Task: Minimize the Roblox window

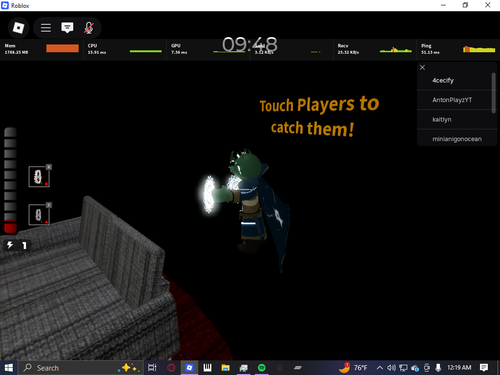Action: pyautogui.click(x=443, y=5)
